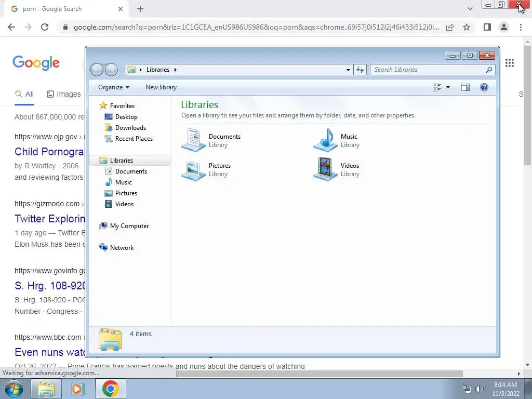The height and width of the screenshot is (399, 532).
Task: Open the Music library icon in main pane
Action: point(325,140)
